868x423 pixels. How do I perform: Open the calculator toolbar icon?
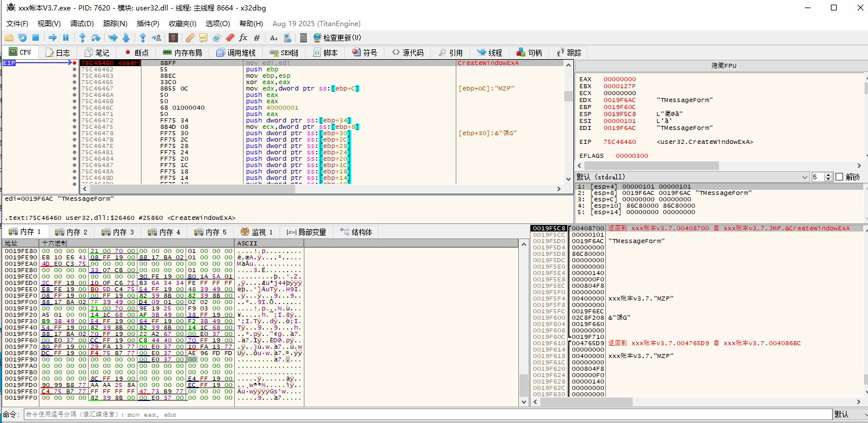click(303, 38)
